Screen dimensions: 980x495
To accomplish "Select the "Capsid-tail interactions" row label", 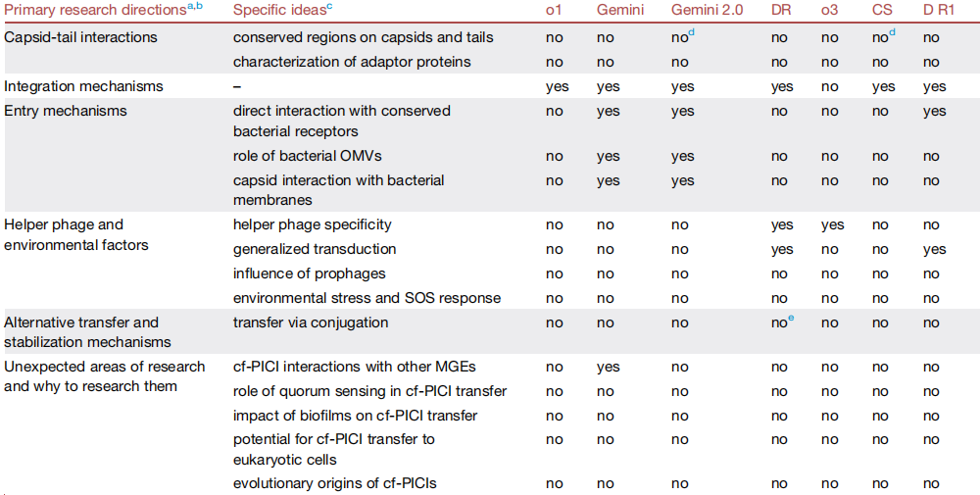I will click(x=80, y=37).
